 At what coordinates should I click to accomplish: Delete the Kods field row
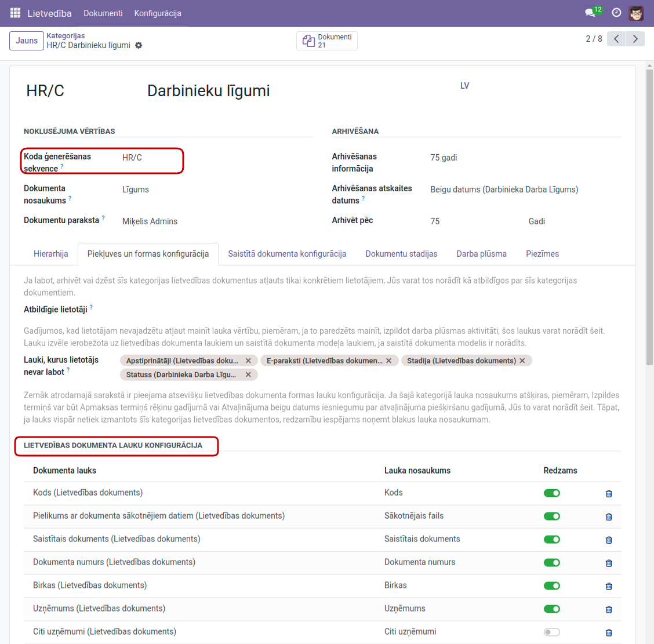(609, 494)
